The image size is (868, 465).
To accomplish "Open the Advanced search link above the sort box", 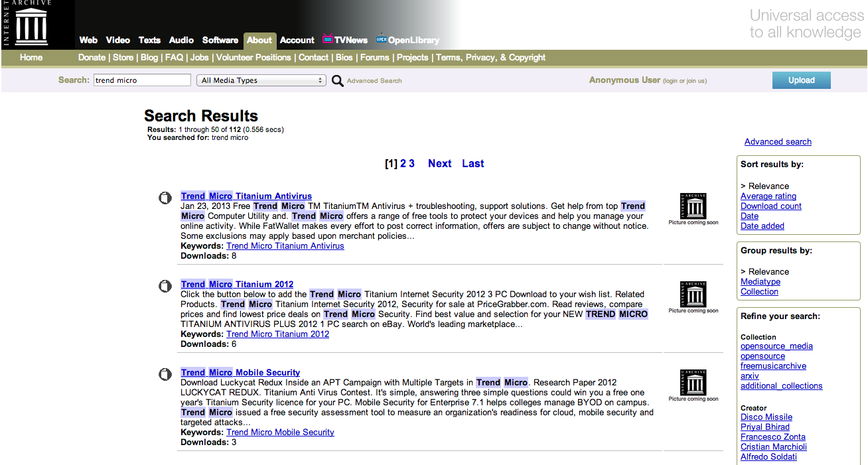I will click(x=778, y=142).
